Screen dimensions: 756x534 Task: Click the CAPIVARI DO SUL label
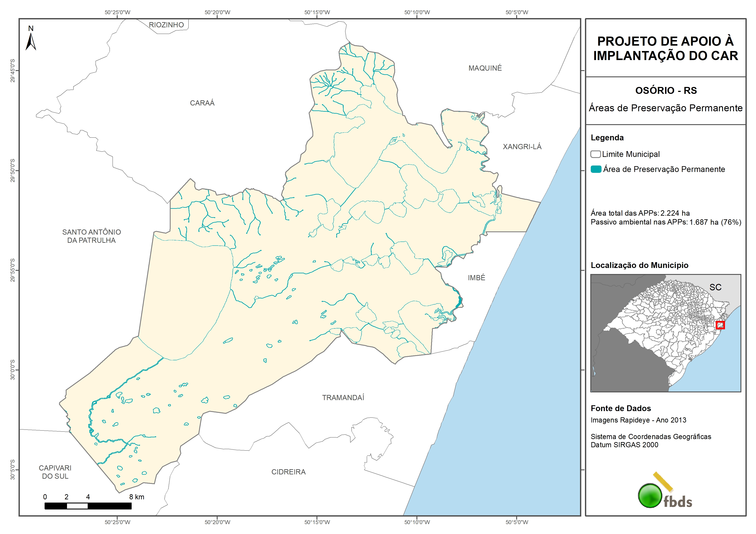click(x=55, y=472)
